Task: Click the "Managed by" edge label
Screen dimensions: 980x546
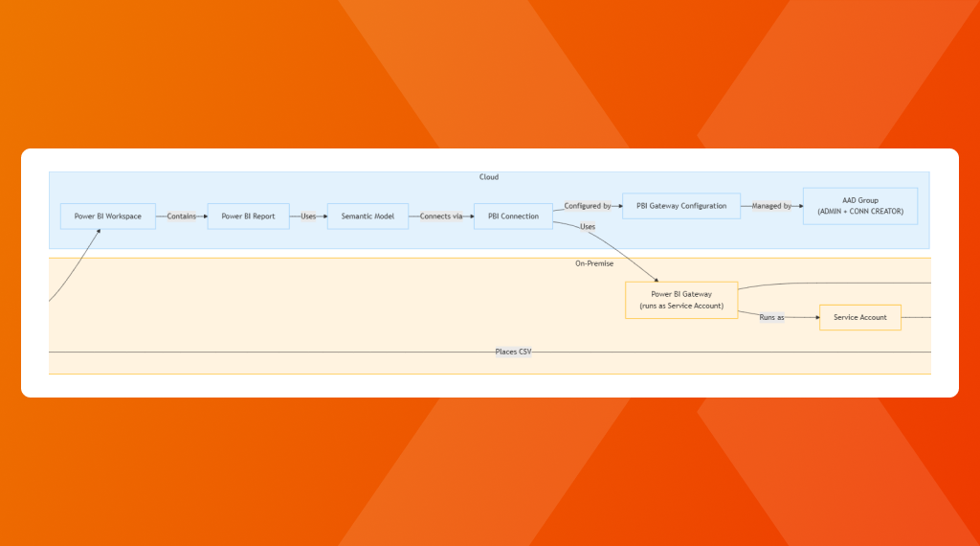Action: 771,206
